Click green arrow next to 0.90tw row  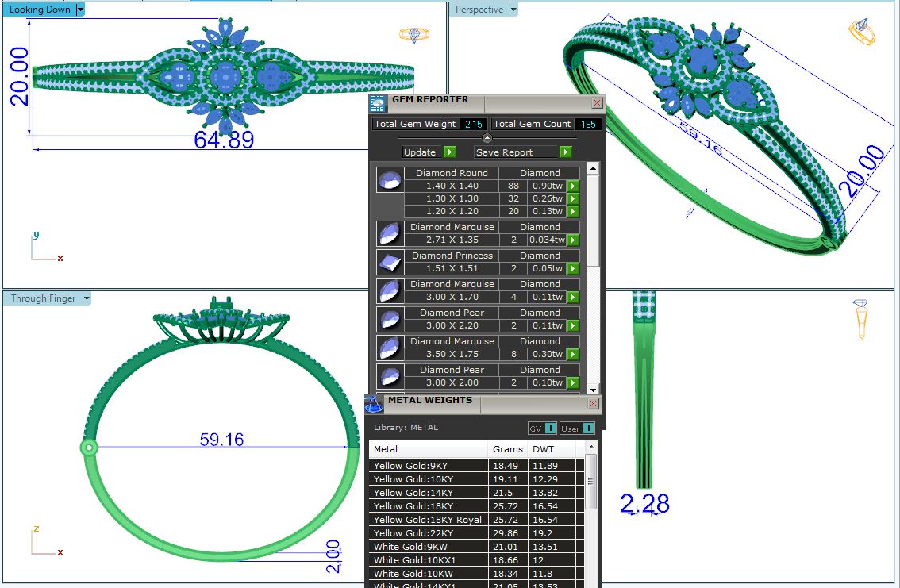tap(572, 186)
